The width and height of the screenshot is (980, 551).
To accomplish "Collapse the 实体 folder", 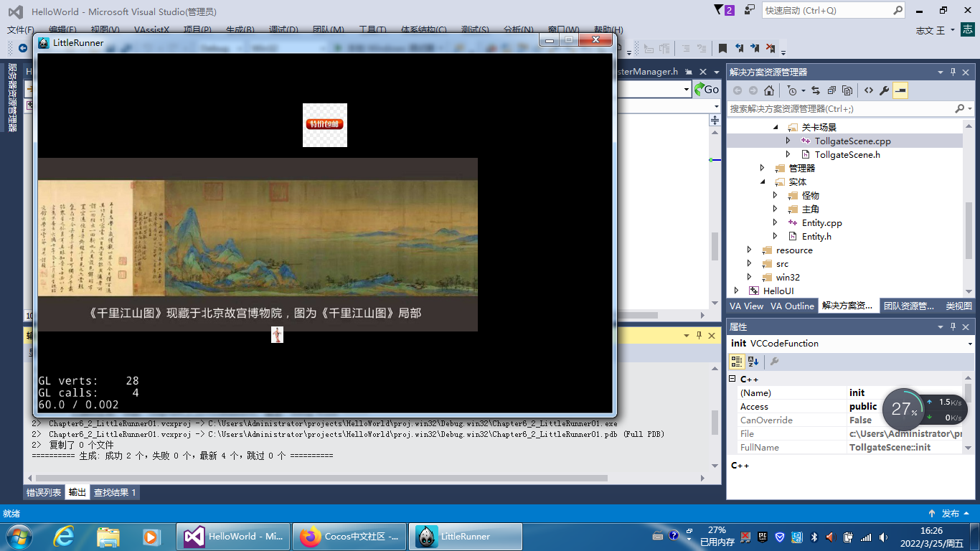I will (x=763, y=182).
